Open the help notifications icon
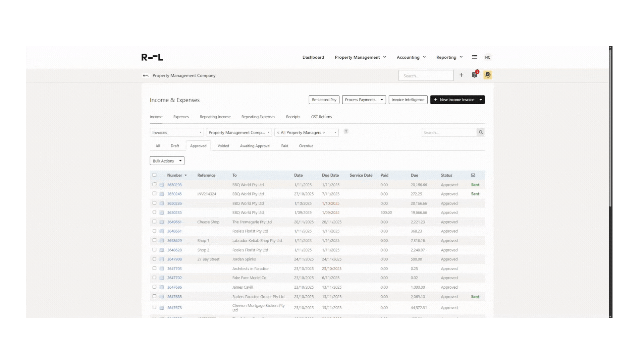 [x=475, y=75]
